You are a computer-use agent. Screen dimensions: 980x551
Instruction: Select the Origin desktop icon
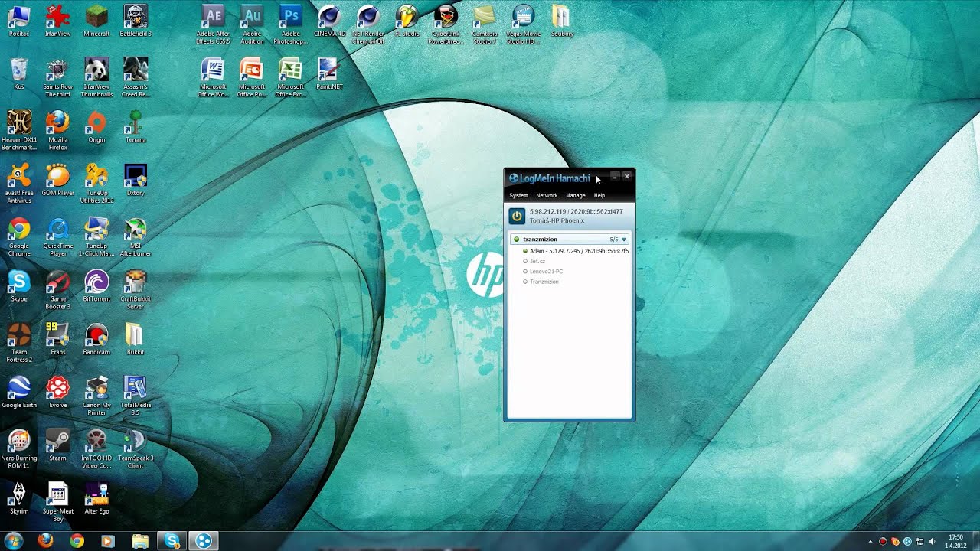coord(96,126)
